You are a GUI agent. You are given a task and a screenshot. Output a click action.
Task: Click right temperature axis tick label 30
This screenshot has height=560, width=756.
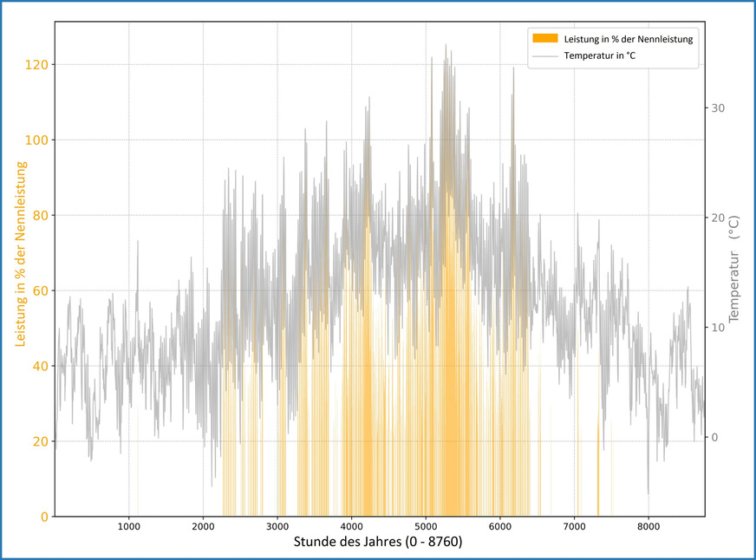click(717, 107)
